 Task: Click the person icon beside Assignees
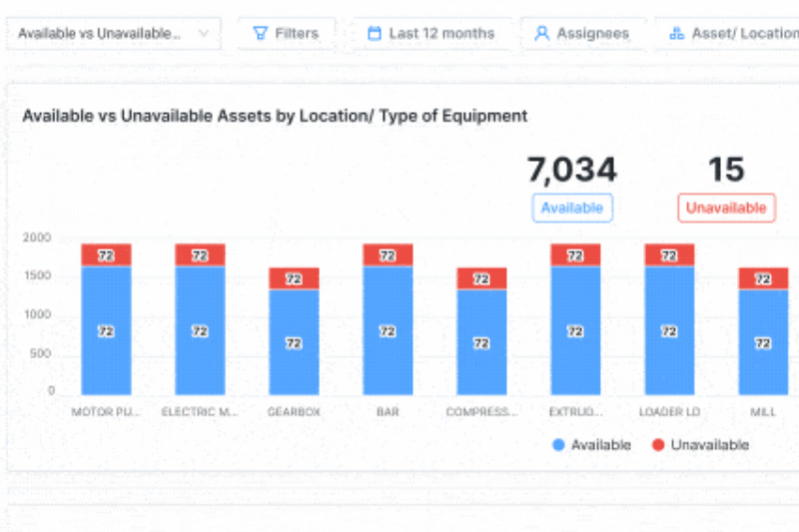542,33
